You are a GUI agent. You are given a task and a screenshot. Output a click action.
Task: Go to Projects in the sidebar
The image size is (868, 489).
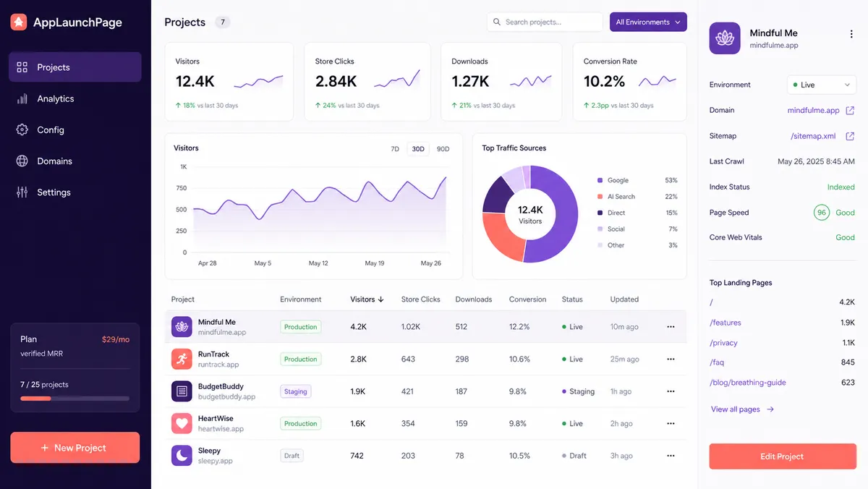click(x=75, y=67)
